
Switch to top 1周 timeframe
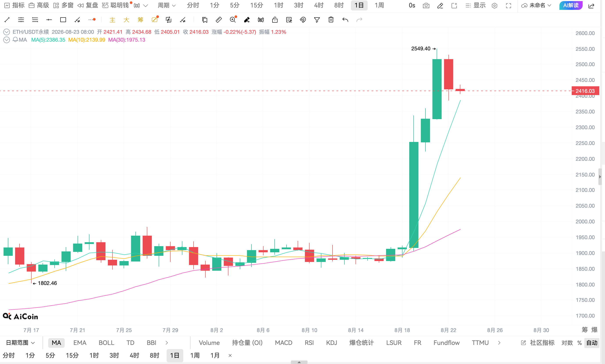pyautogui.click(x=379, y=5)
